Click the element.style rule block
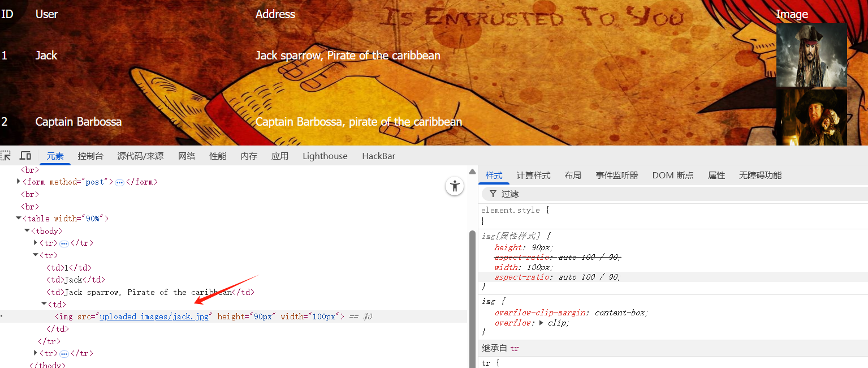This screenshot has width=868, height=368. pos(673,215)
